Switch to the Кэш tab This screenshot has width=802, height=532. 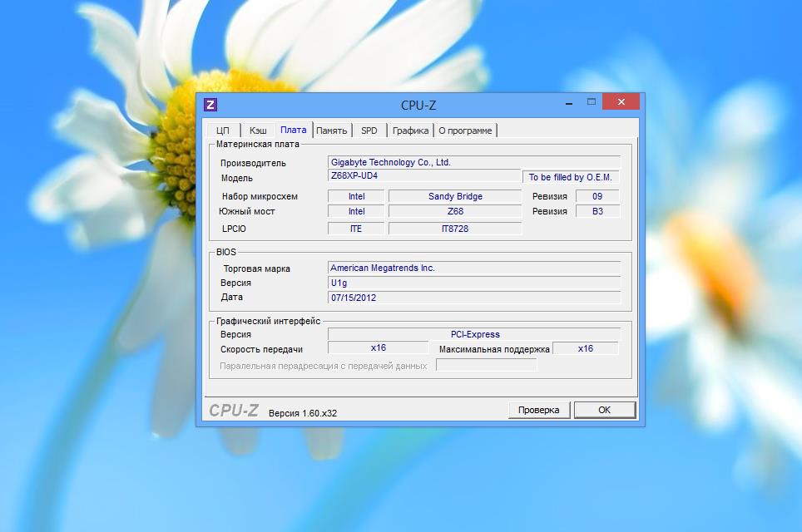tap(258, 131)
